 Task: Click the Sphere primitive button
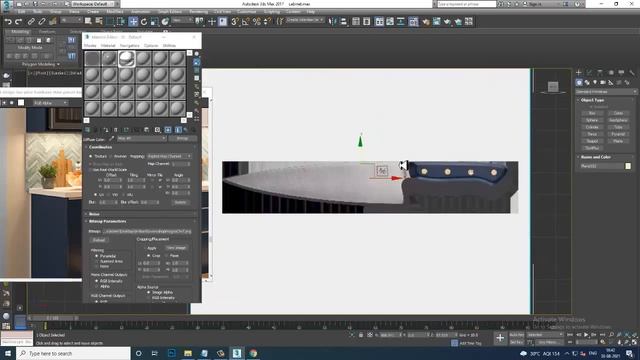click(x=592, y=120)
